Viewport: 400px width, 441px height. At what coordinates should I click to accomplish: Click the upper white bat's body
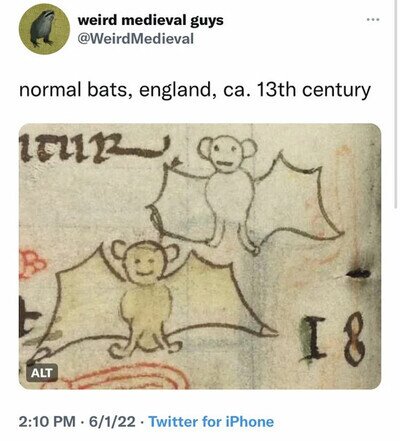coord(228,197)
